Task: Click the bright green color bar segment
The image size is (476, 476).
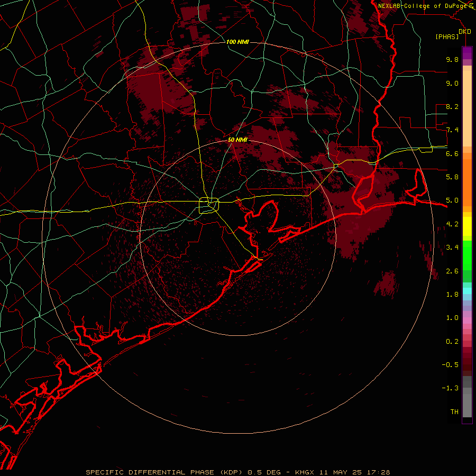Action: [x=467, y=255]
